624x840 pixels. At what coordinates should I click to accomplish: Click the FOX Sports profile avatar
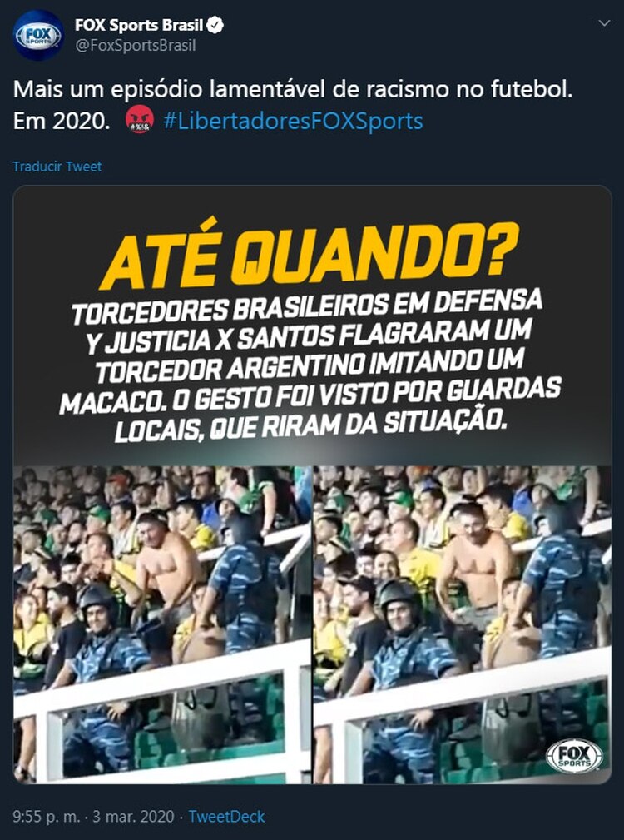pyautogui.click(x=38, y=35)
